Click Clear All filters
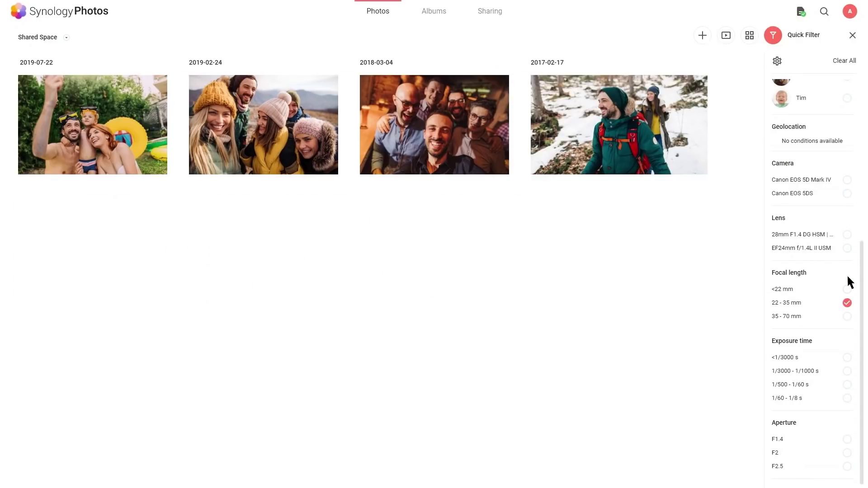The width and height of the screenshot is (868, 488). pos(844,61)
